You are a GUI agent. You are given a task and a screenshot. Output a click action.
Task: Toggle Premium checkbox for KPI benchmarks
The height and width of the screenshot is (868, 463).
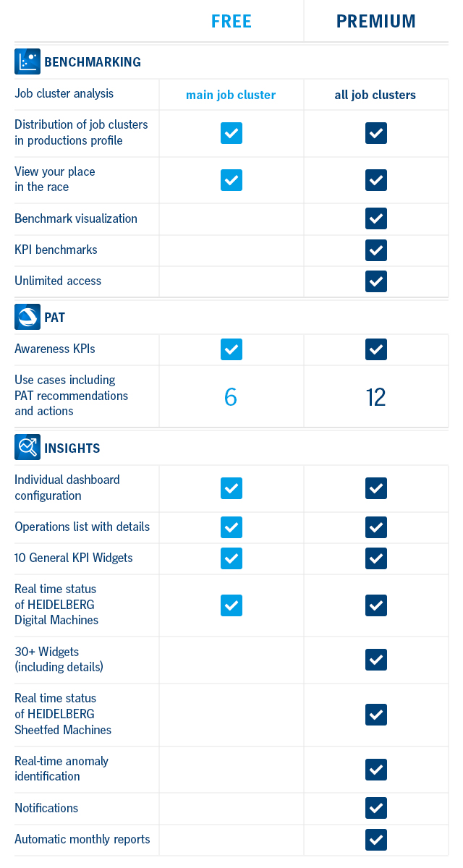(x=376, y=250)
